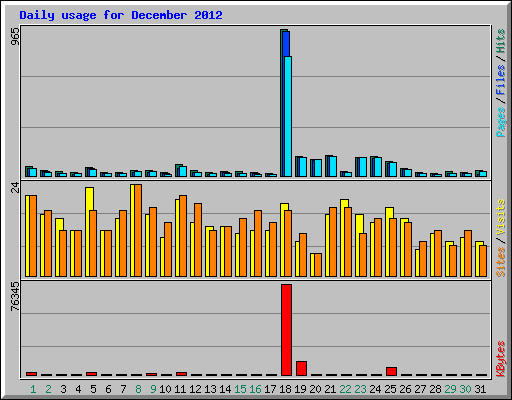Click the day 20 axis label
The width and height of the screenshot is (512, 400).
pos(315,389)
